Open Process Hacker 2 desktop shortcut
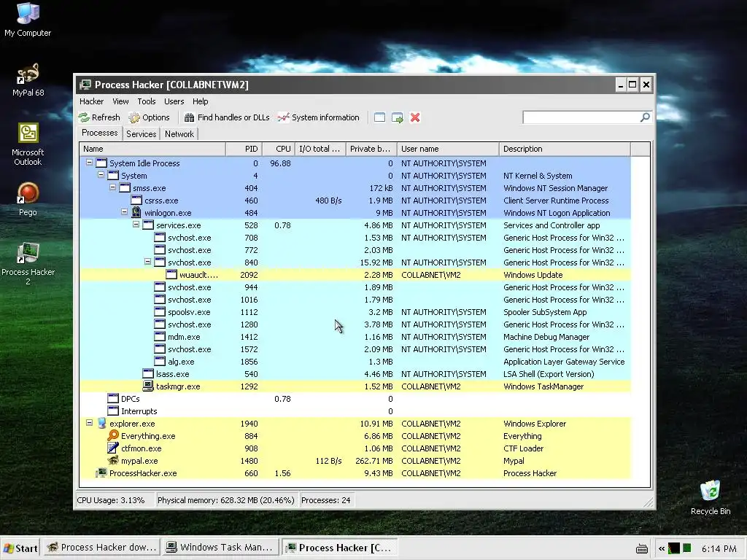Viewport: 747px width, 560px height. coord(28,264)
